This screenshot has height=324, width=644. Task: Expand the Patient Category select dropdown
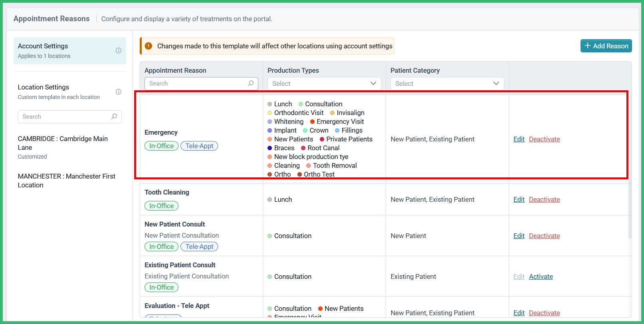point(447,83)
